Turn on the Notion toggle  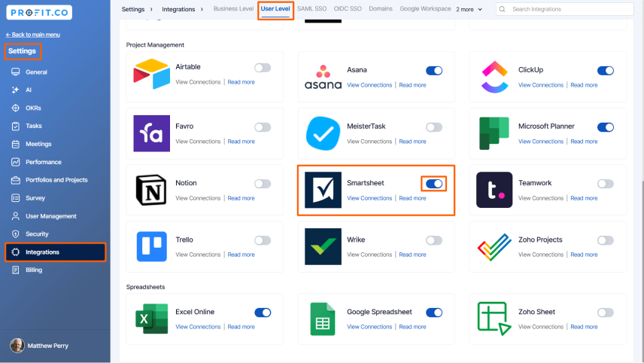[263, 184]
